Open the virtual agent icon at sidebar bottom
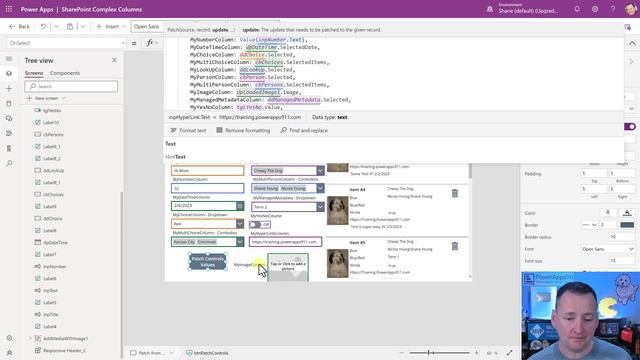Image resolution: width=640 pixels, height=360 pixels. tap(9, 352)
